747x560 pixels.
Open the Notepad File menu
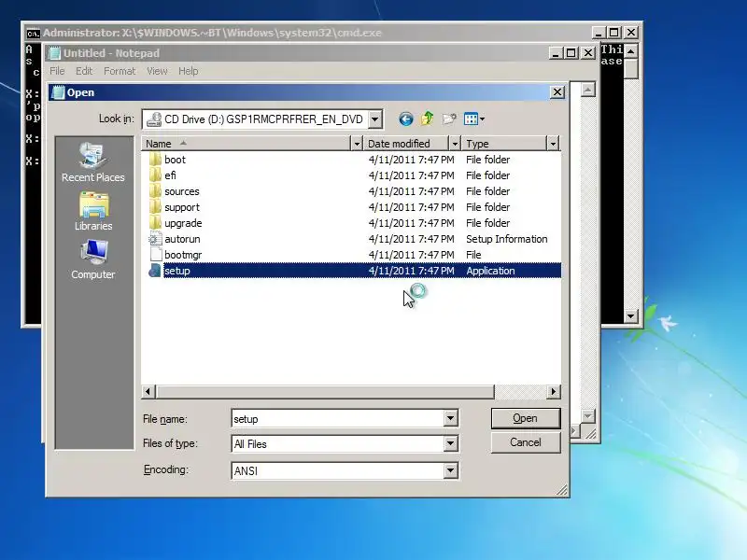click(x=57, y=71)
